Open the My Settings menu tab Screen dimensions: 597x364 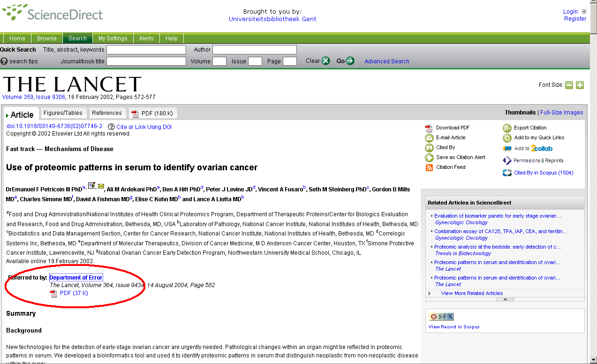coord(113,38)
